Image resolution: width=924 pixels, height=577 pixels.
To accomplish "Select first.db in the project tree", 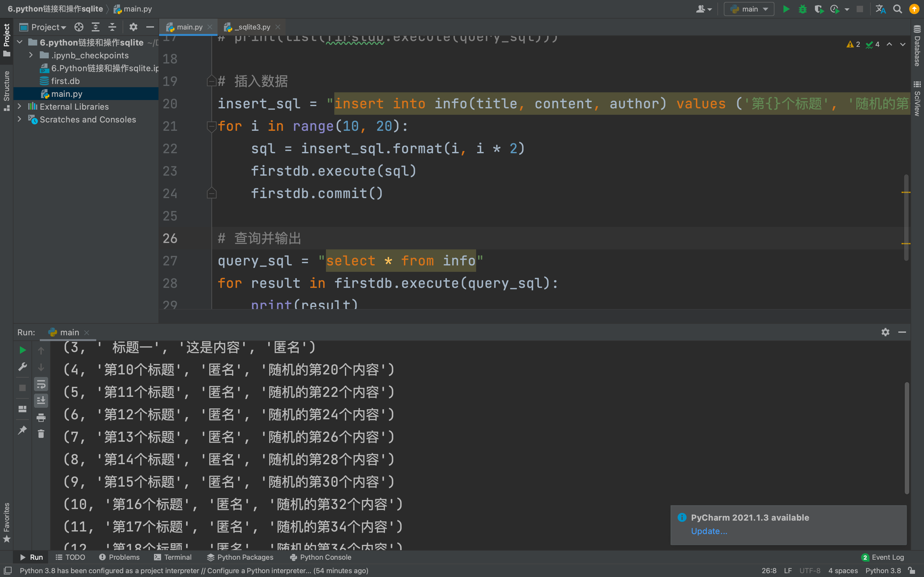I will point(65,81).
